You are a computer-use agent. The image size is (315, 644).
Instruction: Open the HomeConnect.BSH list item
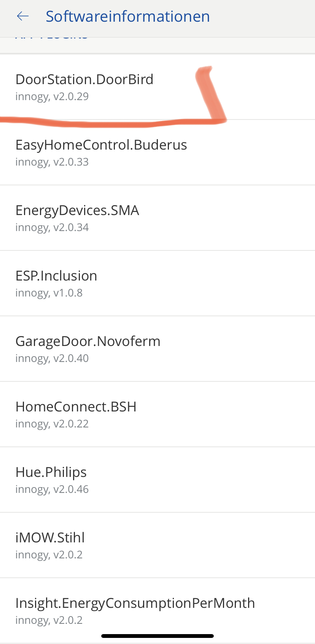pyautogui.click(x=76, y=407)
